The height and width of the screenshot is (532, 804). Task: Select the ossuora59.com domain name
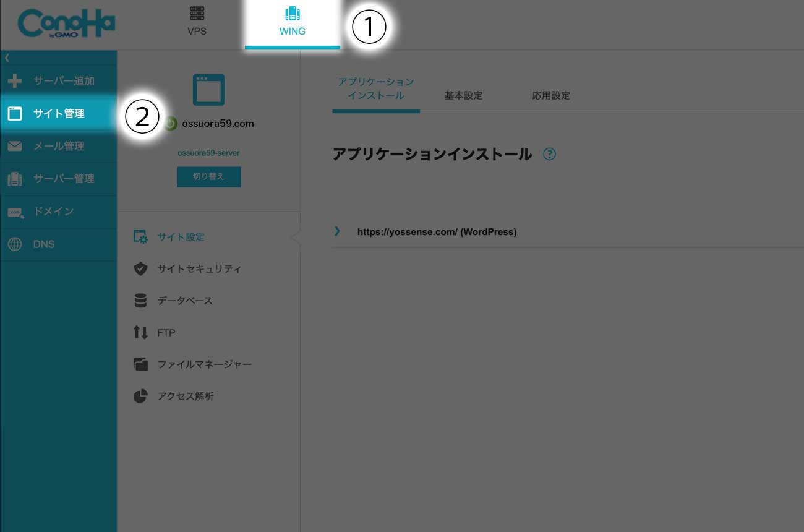tap(218, 123)
